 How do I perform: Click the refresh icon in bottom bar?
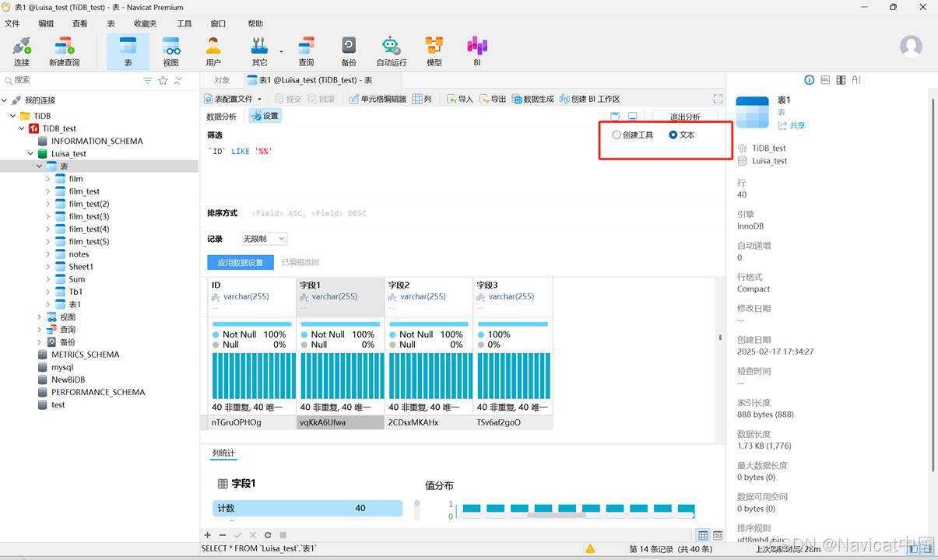[268, 535]
